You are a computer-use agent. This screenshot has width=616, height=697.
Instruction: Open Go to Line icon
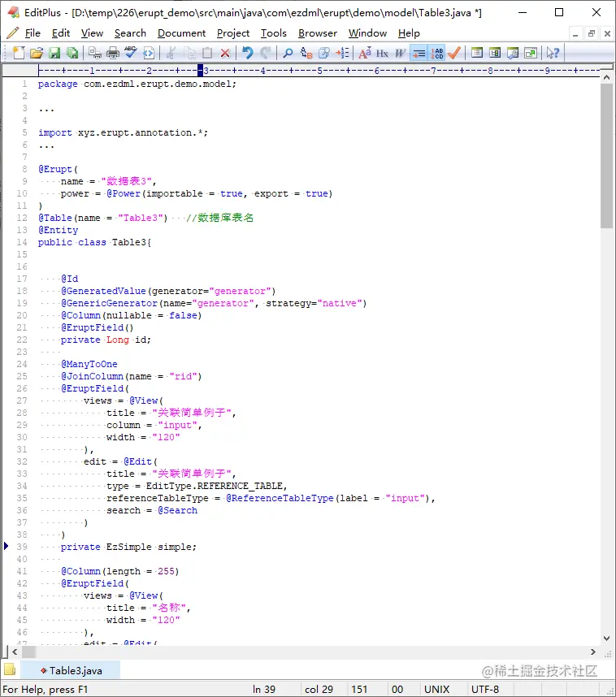click(342, 53)
